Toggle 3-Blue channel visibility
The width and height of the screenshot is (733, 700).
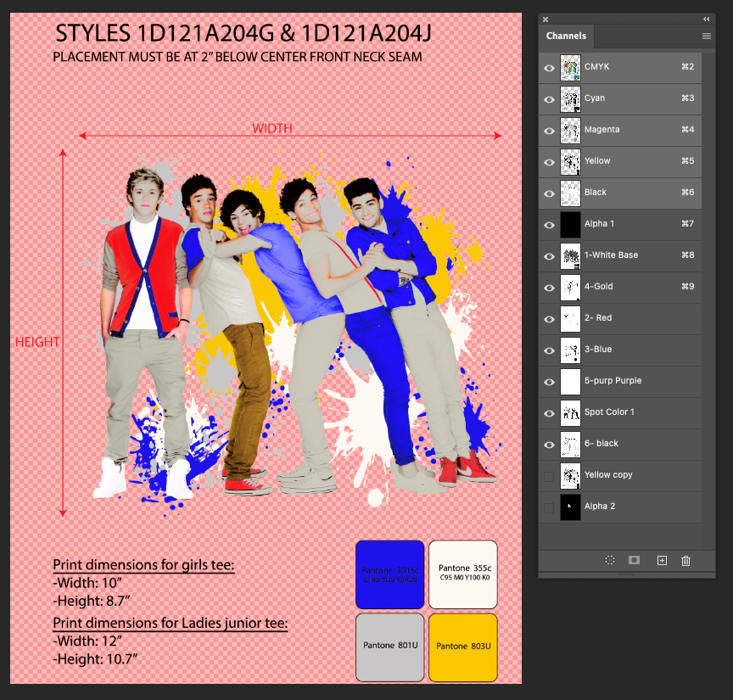click(x=549, y=350)
